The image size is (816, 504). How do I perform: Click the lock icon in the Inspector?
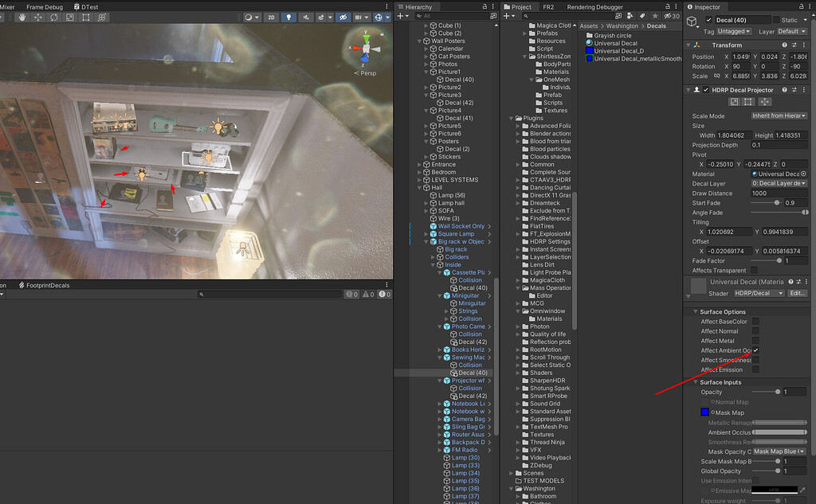coord(801,6)
